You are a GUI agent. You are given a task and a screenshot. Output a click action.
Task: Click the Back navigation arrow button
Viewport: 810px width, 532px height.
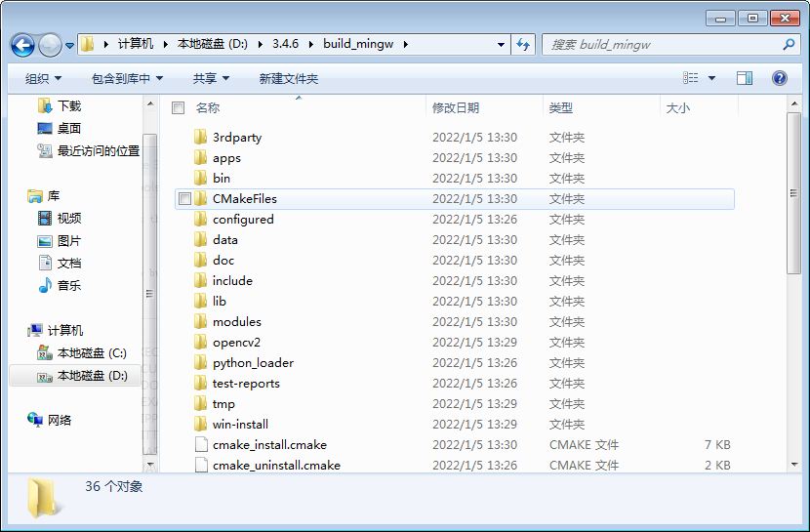[x=23, y=45]
